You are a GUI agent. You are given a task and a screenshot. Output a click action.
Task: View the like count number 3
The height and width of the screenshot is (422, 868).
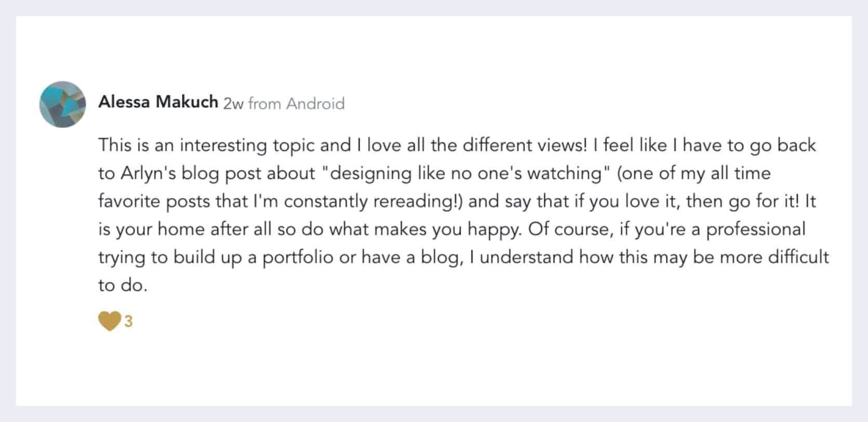(128, 322)
